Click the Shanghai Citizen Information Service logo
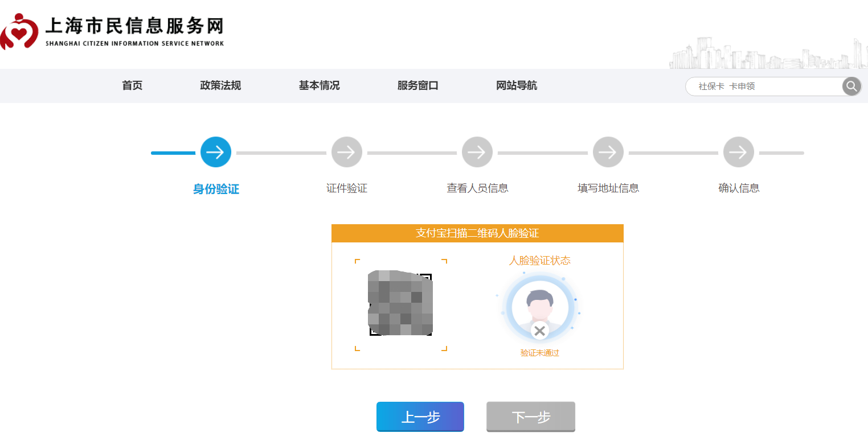This screenshot has height=445, width=868. pos(112,32)
